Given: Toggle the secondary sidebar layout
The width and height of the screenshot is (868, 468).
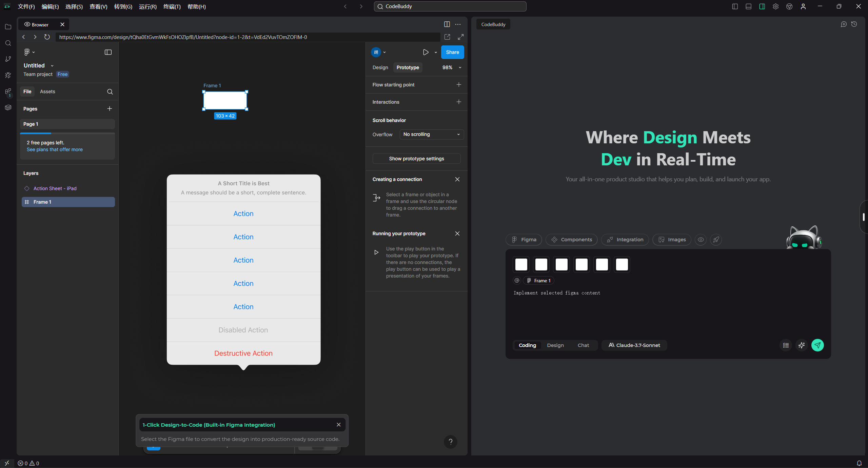Looking at the screenshot, I should tap(762, 6).
